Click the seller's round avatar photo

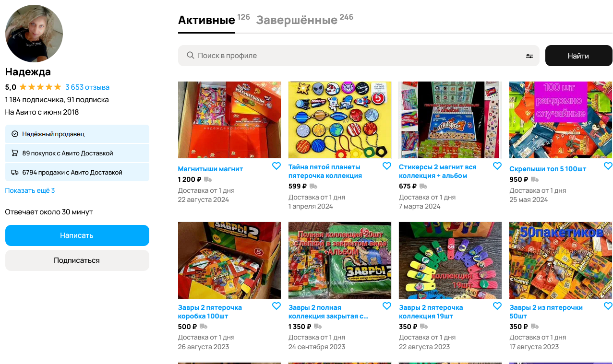(x=34, y=34)
